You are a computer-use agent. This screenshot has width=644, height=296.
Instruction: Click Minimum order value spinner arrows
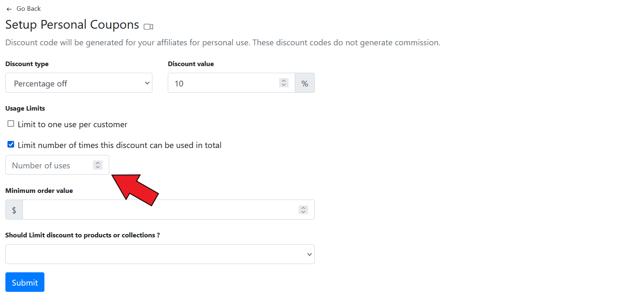click(x=303, y=210)
